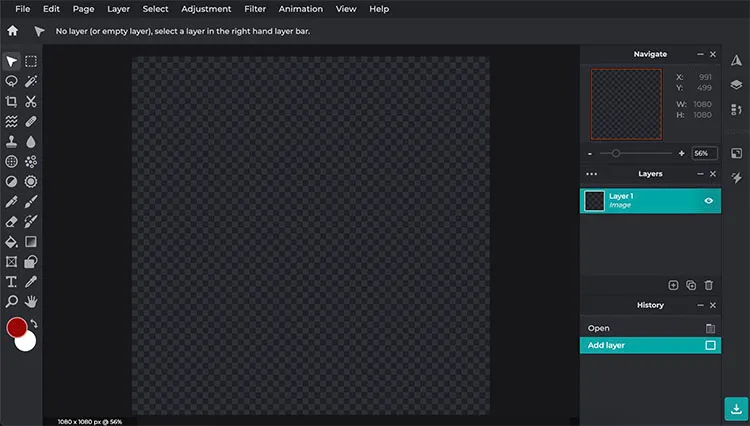This screenshot has height=426, width=750.
Task: Select the Pen tool
Action: [11, 202]
